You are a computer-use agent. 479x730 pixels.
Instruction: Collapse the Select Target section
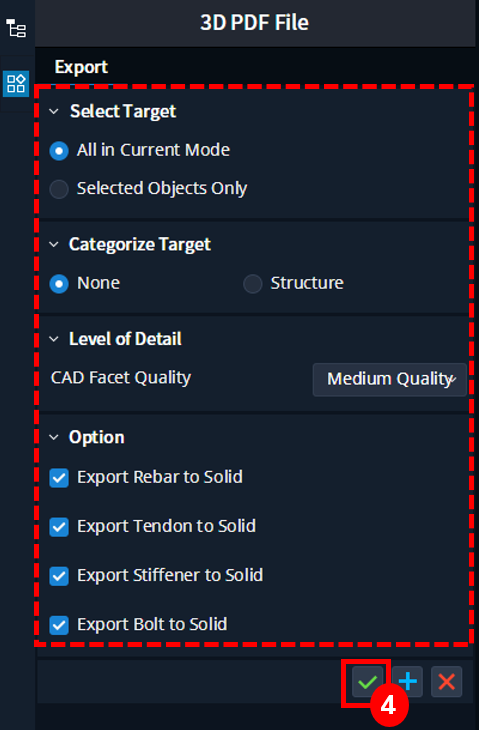click(54, 112)
